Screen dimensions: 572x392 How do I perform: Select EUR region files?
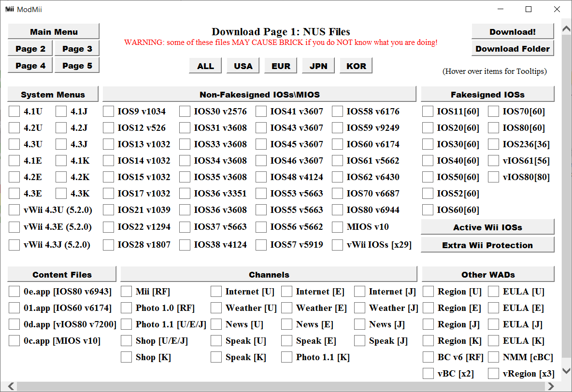(281, 66)
